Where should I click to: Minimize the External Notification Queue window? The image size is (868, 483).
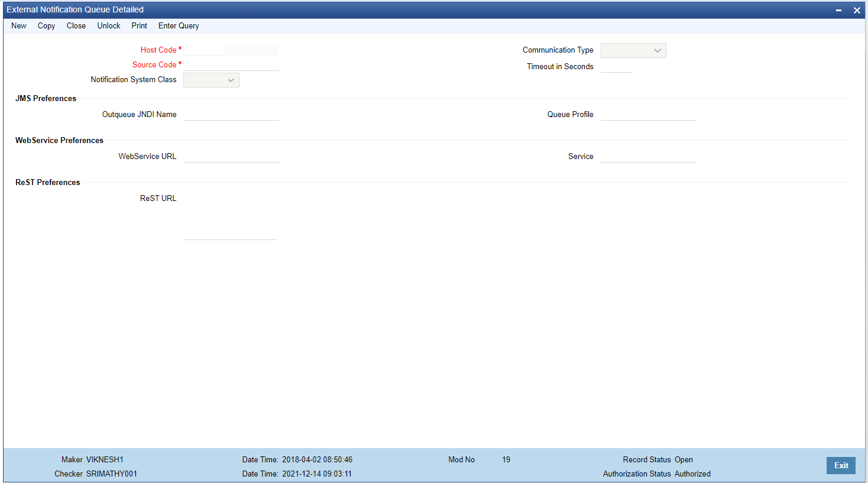coord(838,10)
